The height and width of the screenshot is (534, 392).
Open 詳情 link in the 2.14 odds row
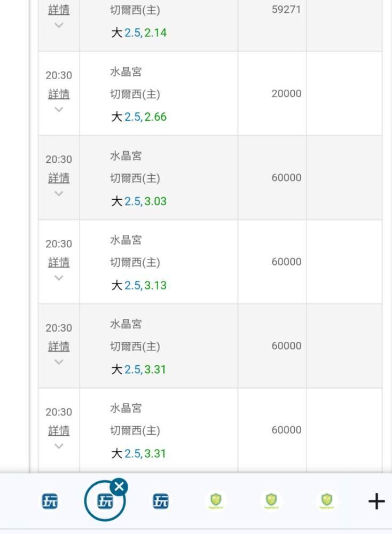(59, 10)
